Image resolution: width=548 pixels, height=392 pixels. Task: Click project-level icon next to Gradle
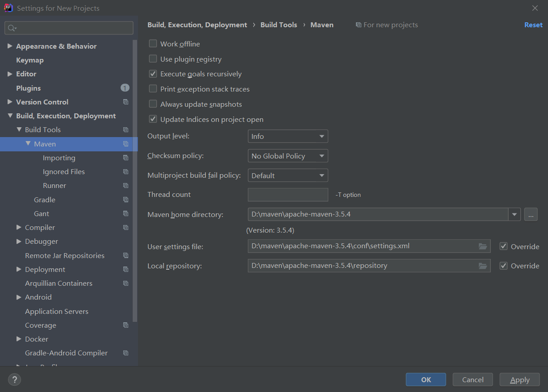[125, 200]
